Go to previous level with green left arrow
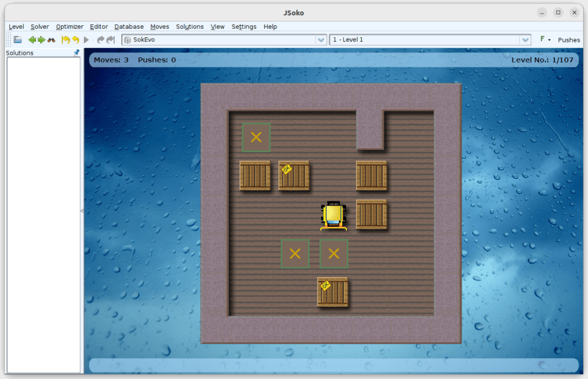Viewport: 588px width, 379px height. pos(32,39)
